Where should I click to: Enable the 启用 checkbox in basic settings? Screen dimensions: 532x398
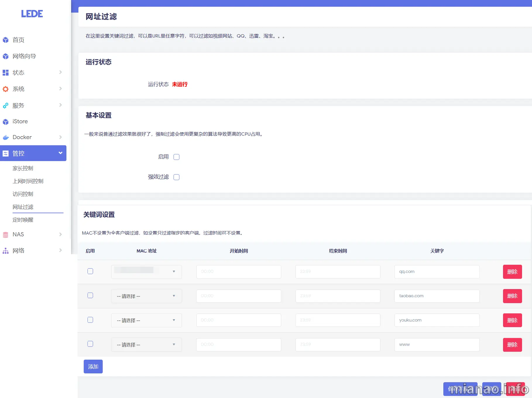click(x=176, y=157)
